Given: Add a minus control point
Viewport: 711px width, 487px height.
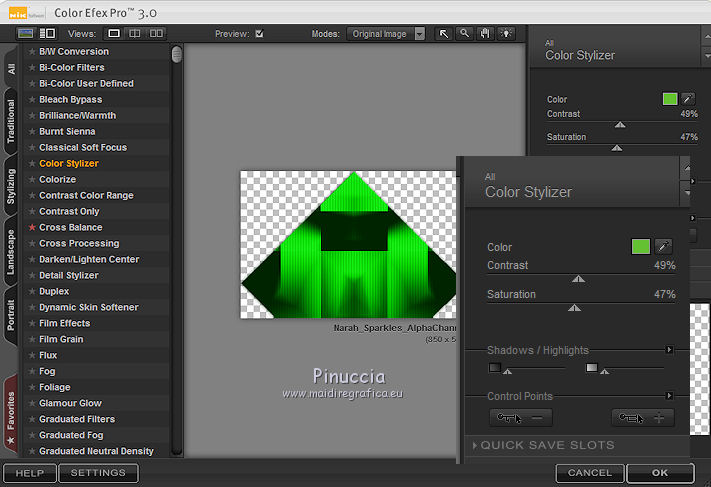Looking at the screenshot, I should tap(521, 418).
